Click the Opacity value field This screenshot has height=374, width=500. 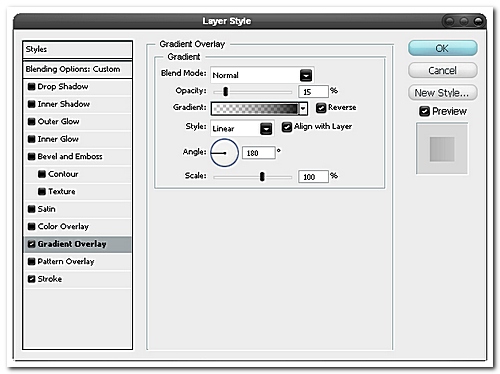point(313,92)
